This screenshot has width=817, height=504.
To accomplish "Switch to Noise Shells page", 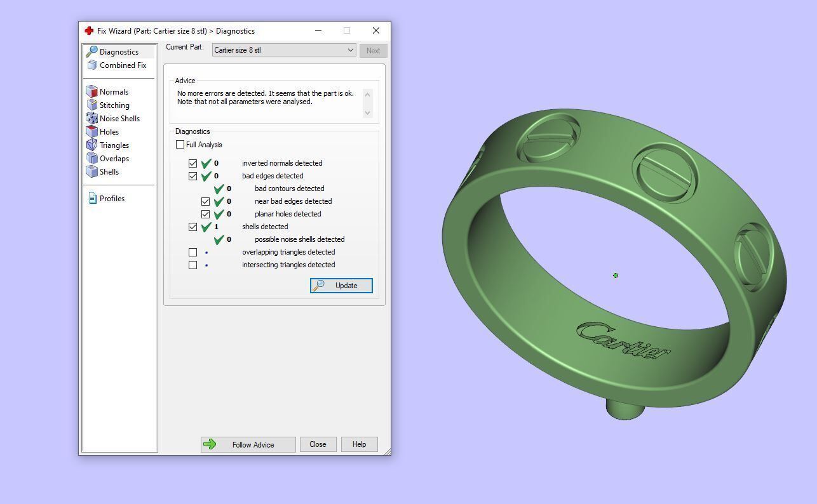I will (x=119, y=119).
